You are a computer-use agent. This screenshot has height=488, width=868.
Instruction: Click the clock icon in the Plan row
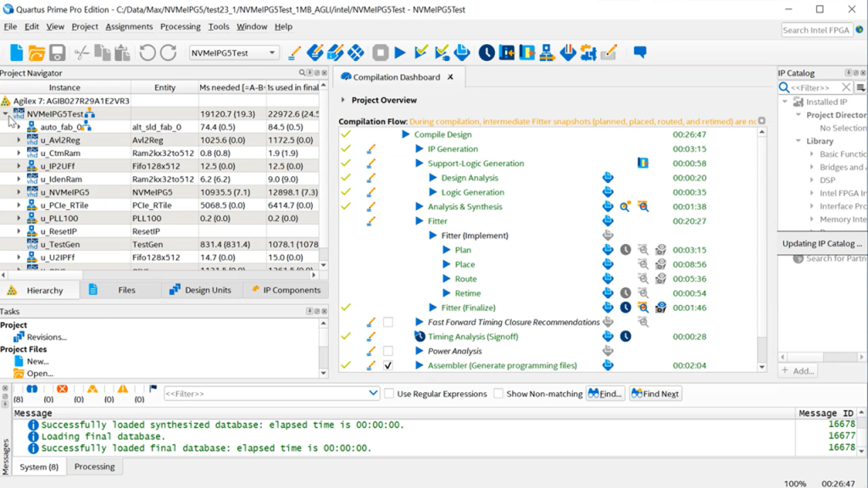(x=626, y=250)
